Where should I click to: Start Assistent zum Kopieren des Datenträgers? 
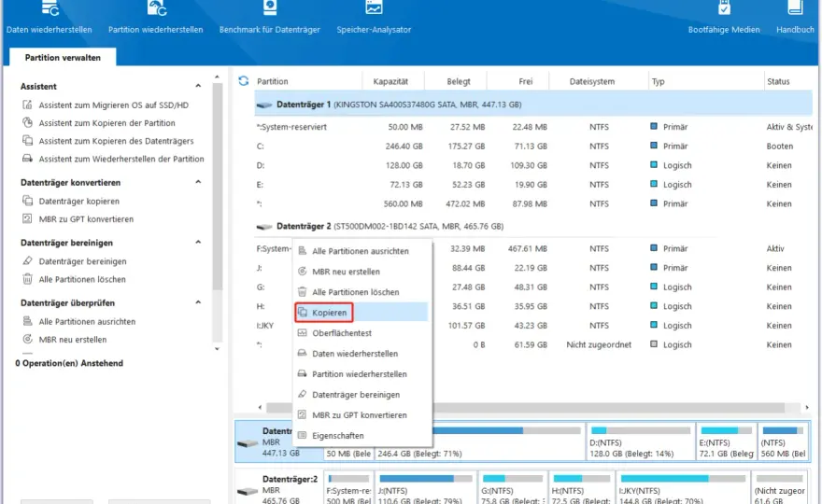pos(107,140)
